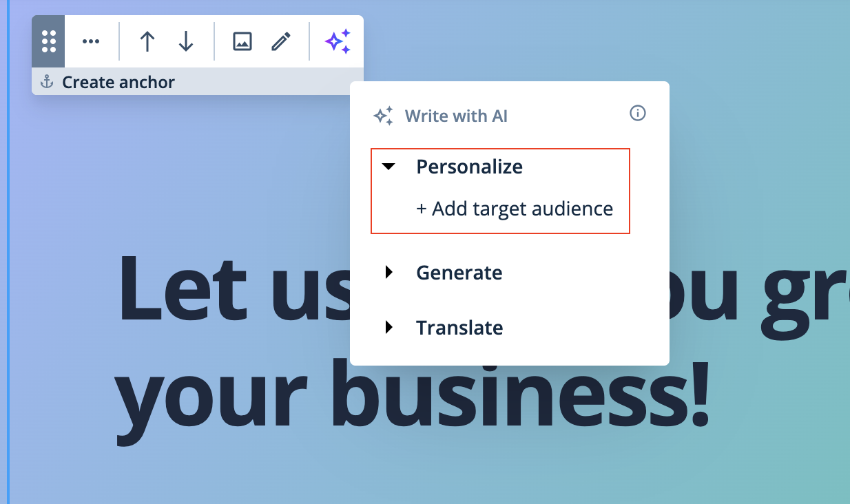Move section up with the up arrow
Image resolution: width=850 pixels, height=504 pixels.
(147, 41)
